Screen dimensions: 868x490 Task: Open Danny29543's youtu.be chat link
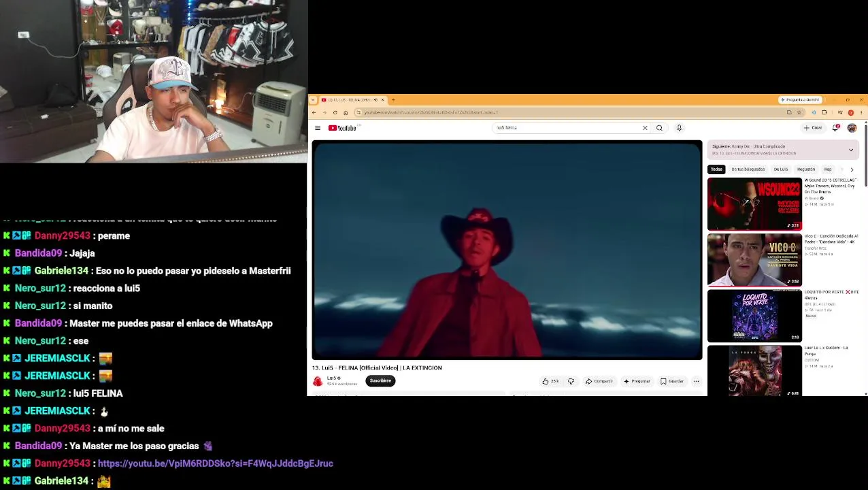[215, 463]
